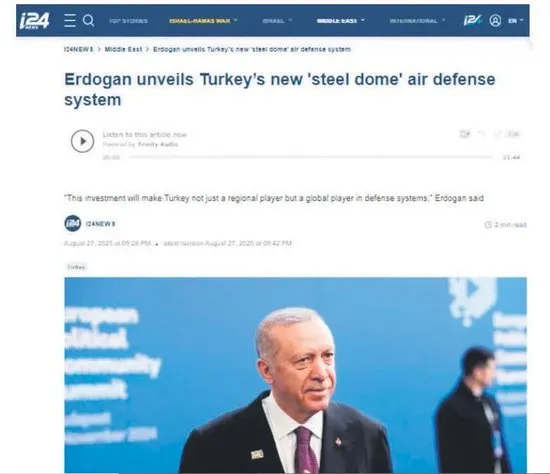Open the search magnifier icon

coord(88,20)
